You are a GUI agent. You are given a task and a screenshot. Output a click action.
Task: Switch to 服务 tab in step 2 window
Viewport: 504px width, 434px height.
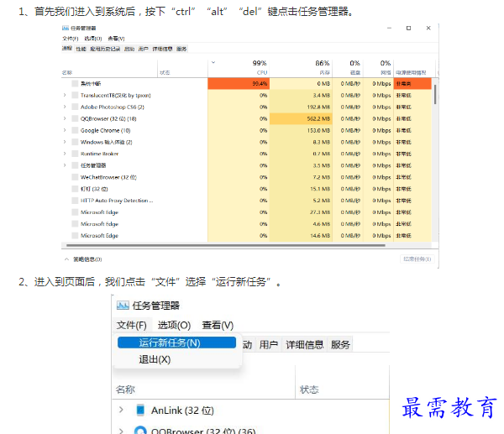coord(340,345)
